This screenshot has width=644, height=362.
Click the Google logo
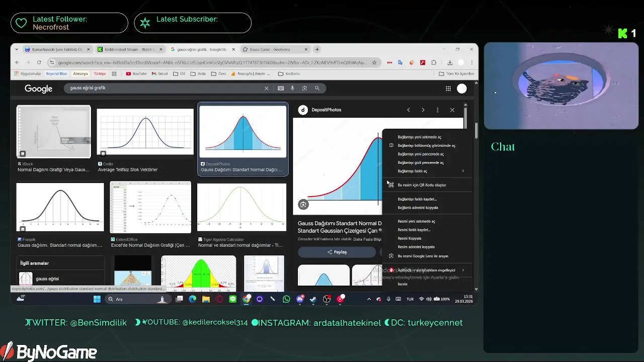point(39,88)
